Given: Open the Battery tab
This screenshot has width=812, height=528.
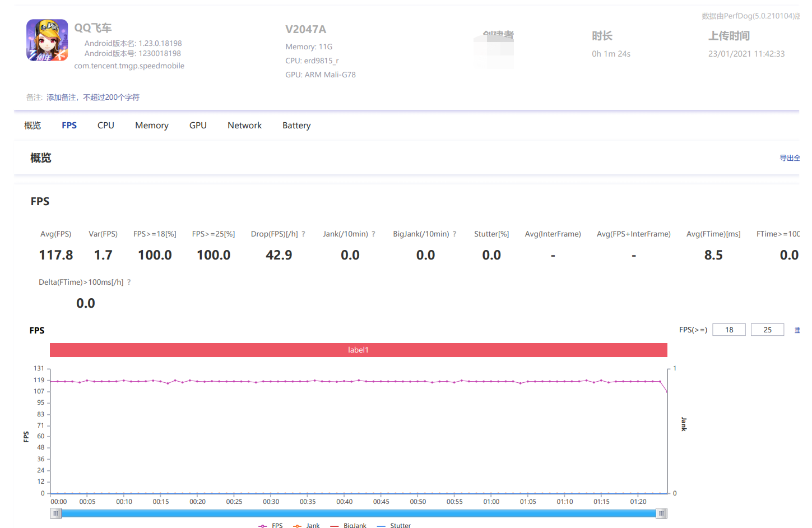Looking at the screenshot, I should point(296,126).
